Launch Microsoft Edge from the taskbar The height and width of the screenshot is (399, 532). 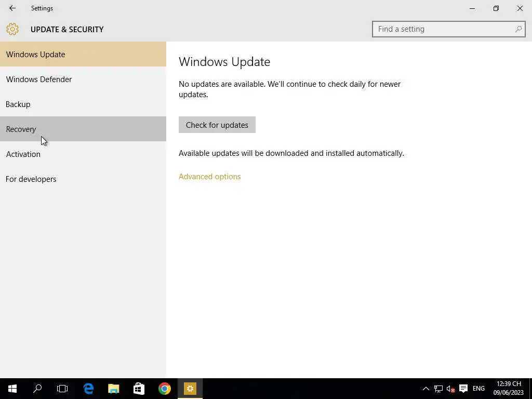tap(88, 389)
